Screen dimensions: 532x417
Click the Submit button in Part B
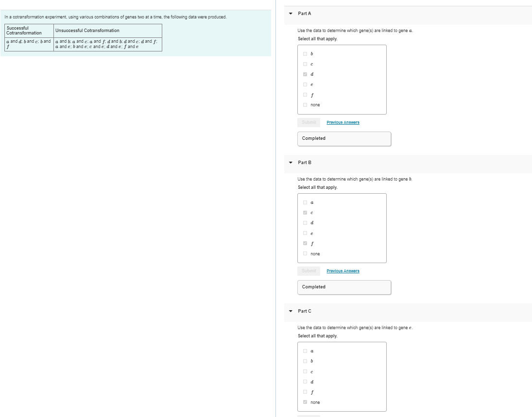point(309,271)
